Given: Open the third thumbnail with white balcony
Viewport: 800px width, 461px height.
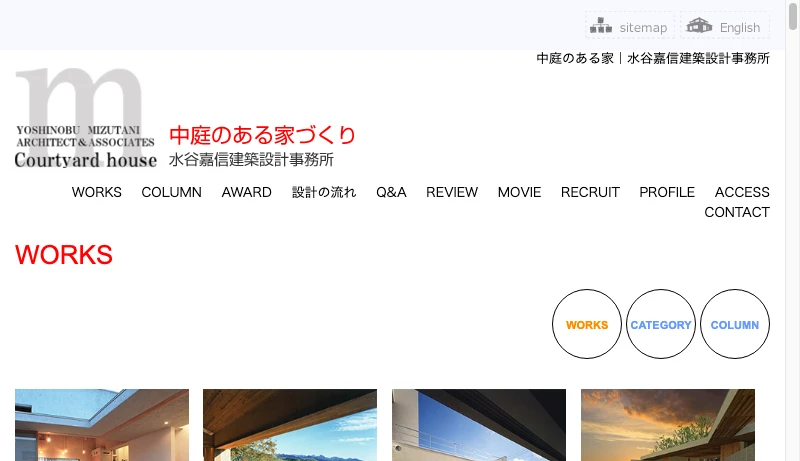Looking at the screenshot, I should 479,425.
